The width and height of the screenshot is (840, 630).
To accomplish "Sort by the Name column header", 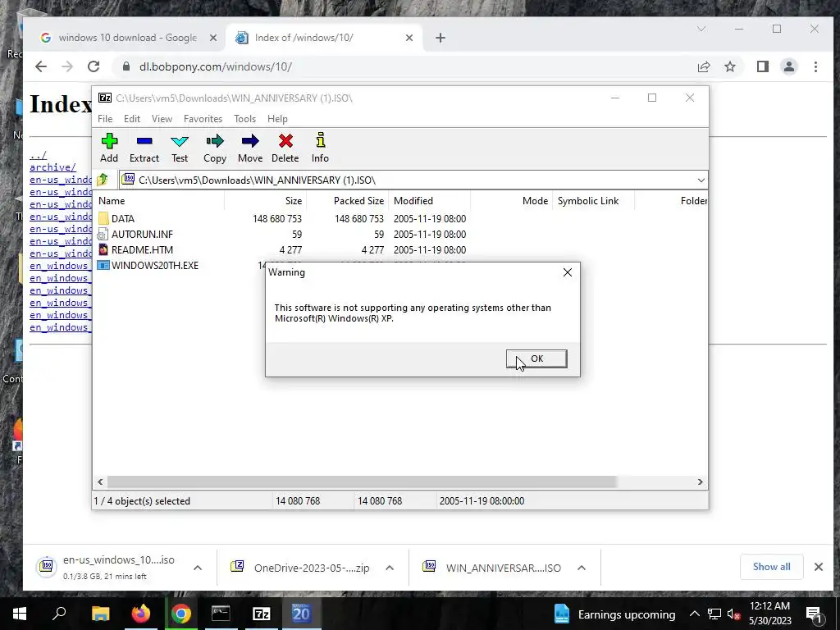I will coord(160,201).
